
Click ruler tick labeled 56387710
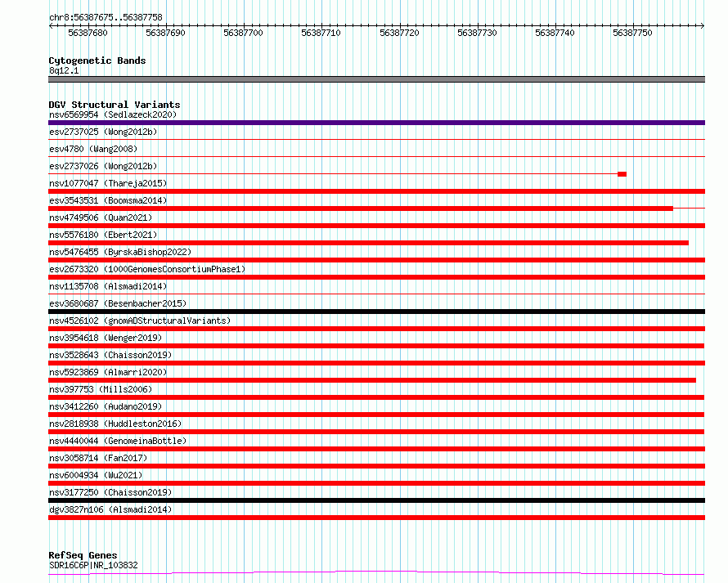coord(321,33)
